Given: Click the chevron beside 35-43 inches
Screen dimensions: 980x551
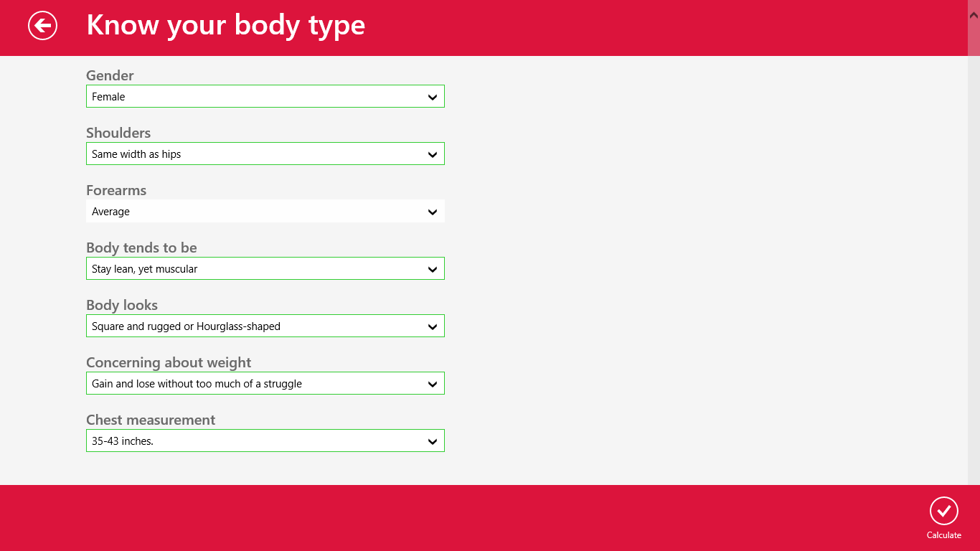Looking at the screenshot, I should tap(433, 441).
